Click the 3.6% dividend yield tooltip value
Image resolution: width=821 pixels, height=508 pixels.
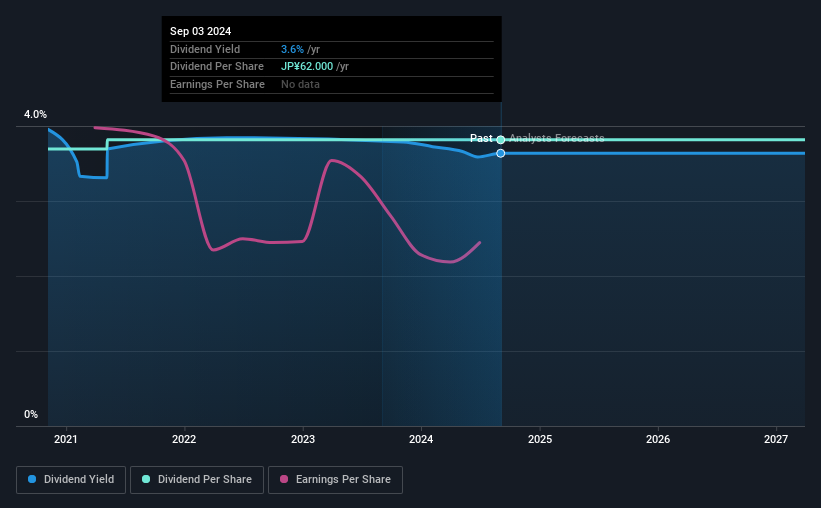coord(292,49)
